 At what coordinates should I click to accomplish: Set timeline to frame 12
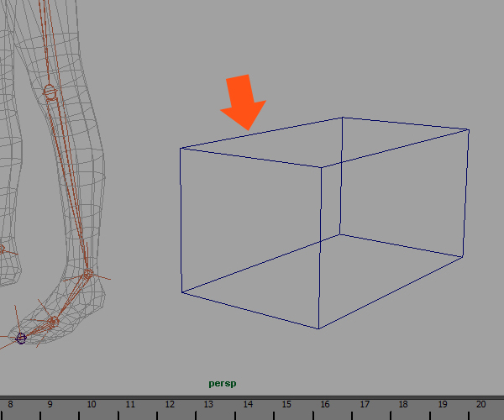(x=170, y=404)
